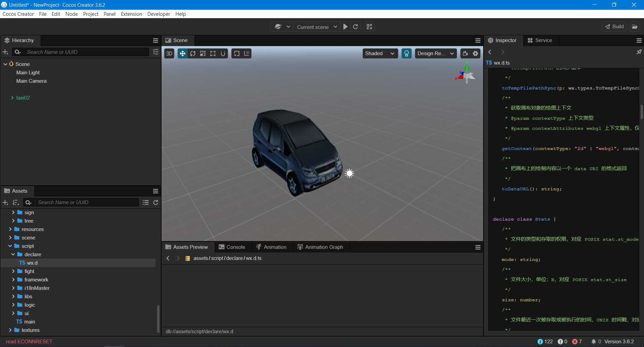Select the Move gizmo tool
This screenshot has height=347, width=644.
point(182,53)
